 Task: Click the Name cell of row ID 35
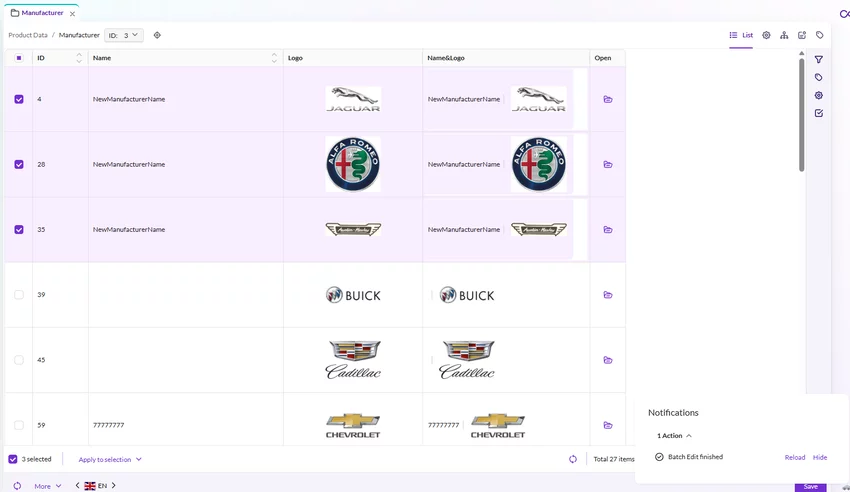tap(185, 230)
